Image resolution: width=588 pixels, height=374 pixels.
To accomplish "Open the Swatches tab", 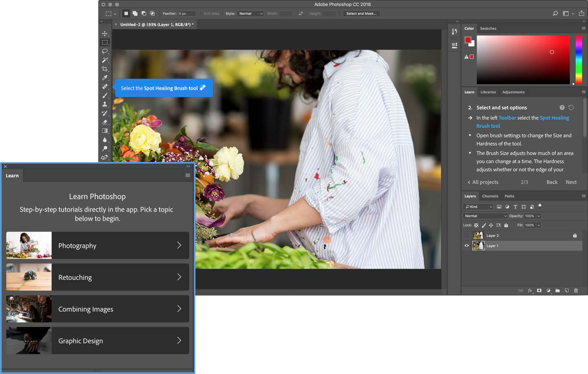I will [488, 28].
